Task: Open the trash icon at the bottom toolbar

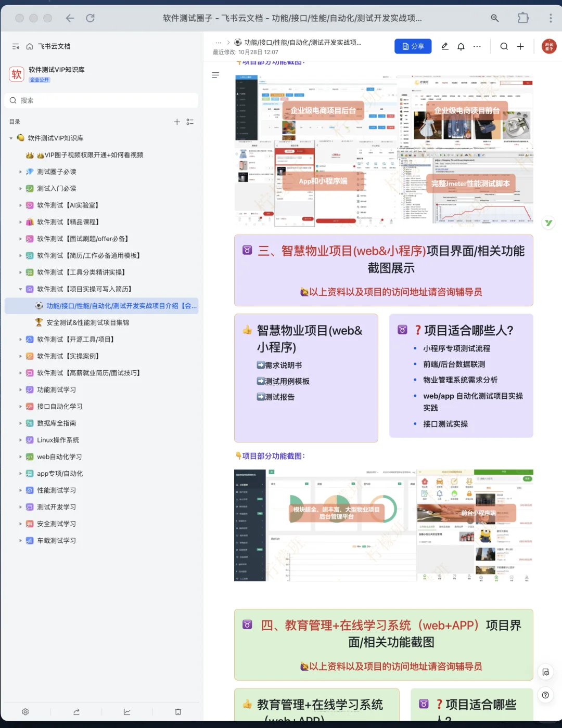Action: pos(178,712)
